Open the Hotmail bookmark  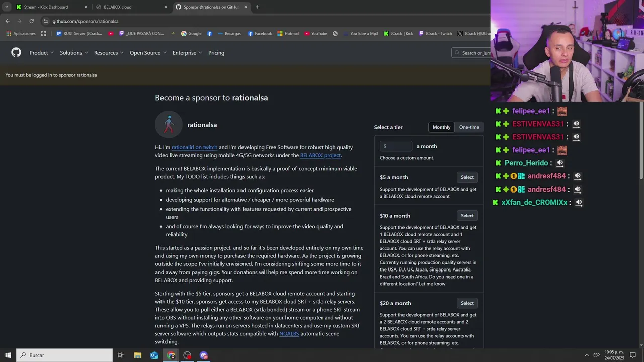(288, 34)
